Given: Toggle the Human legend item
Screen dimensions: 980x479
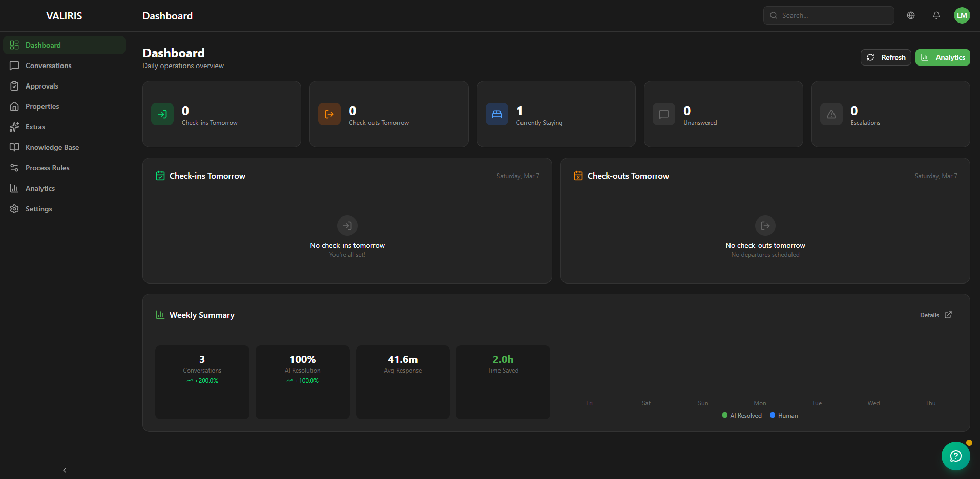Looking at the screenshot, I should point(783,415).
